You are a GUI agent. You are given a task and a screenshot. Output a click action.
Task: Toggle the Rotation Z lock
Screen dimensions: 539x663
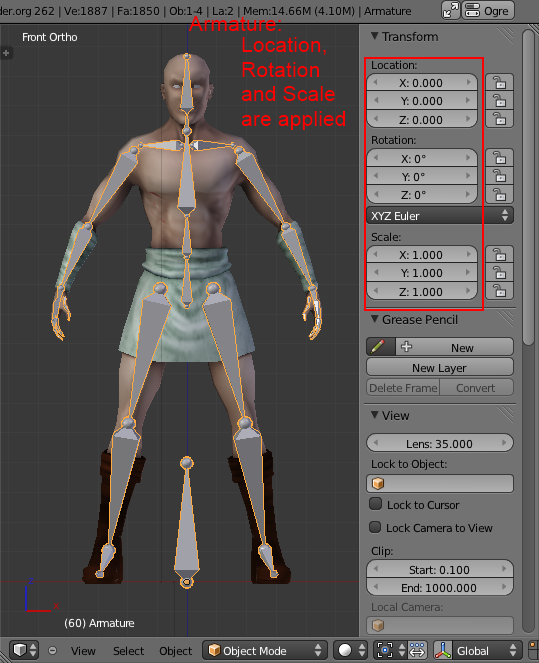click(499, 195)
